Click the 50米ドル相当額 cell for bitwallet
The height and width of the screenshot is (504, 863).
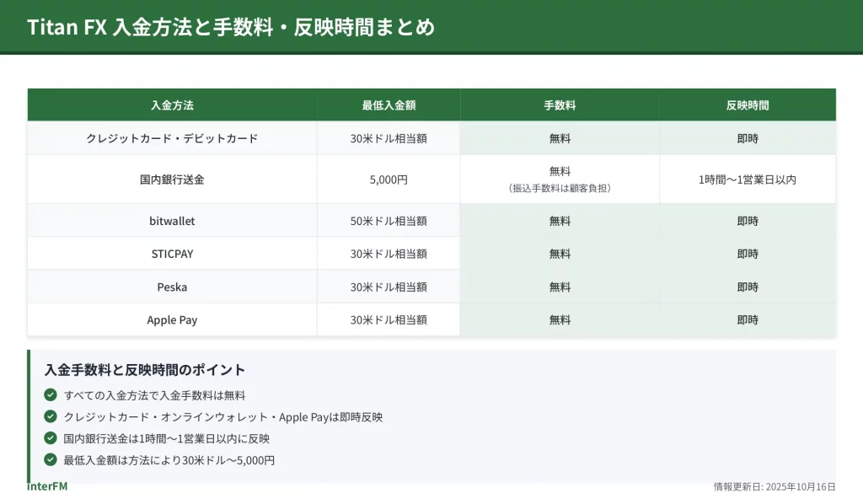coord(389,221)
